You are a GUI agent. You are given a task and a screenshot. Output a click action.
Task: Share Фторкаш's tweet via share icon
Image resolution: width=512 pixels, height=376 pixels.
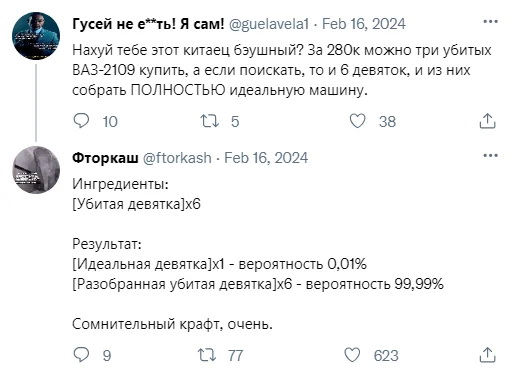[488, 355]
